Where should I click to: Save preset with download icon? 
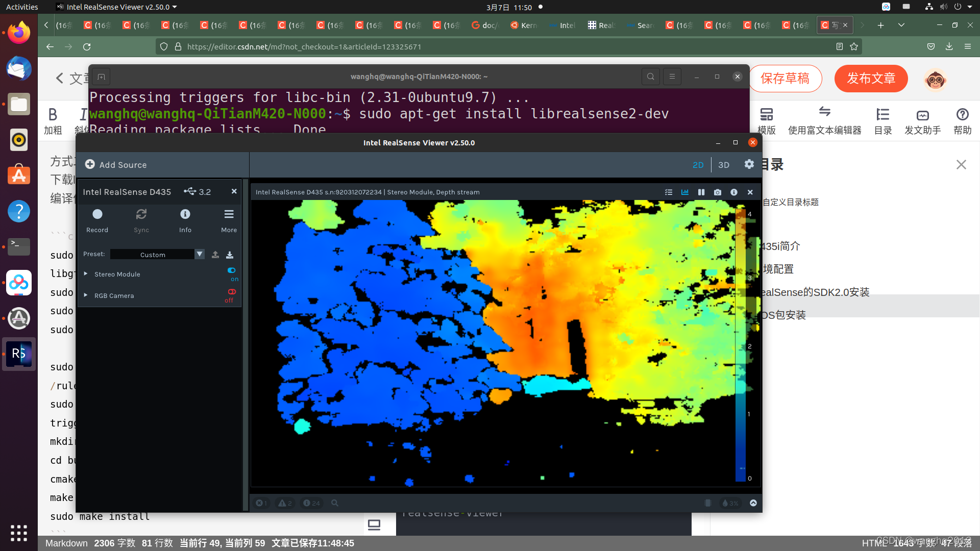click(x=230, y=254)
